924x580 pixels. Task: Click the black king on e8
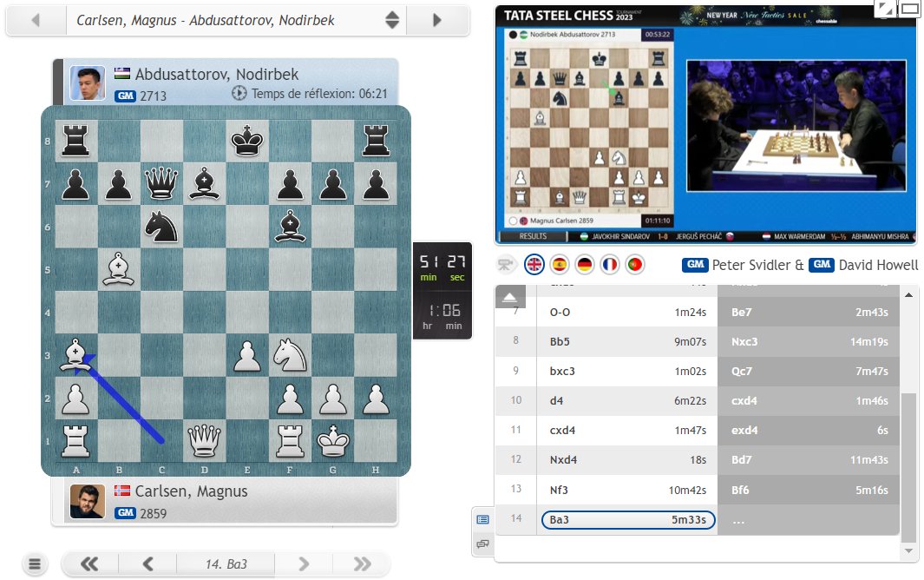point(247,141)
